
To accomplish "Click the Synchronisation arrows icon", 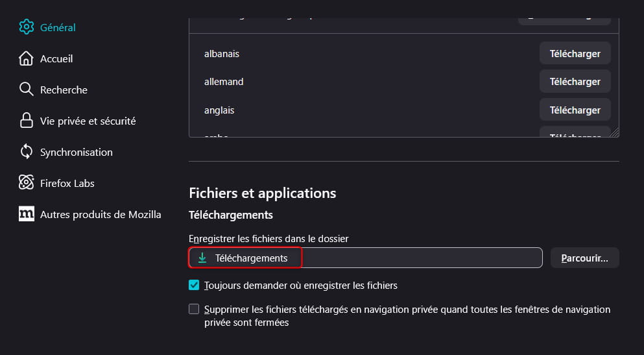I will pyautogui.click(x=27, y=152).
